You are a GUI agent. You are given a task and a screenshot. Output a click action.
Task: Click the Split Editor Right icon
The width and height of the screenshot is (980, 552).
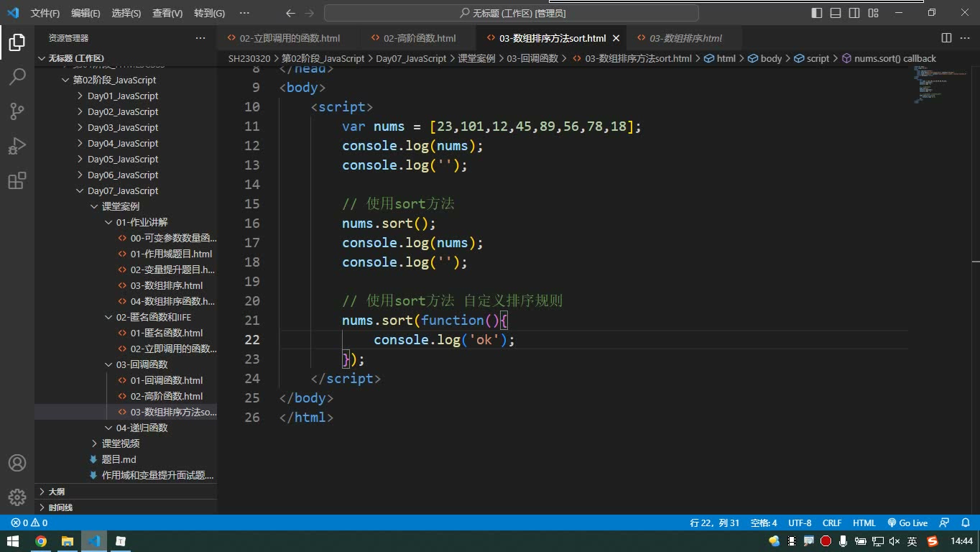coord(946,38)
